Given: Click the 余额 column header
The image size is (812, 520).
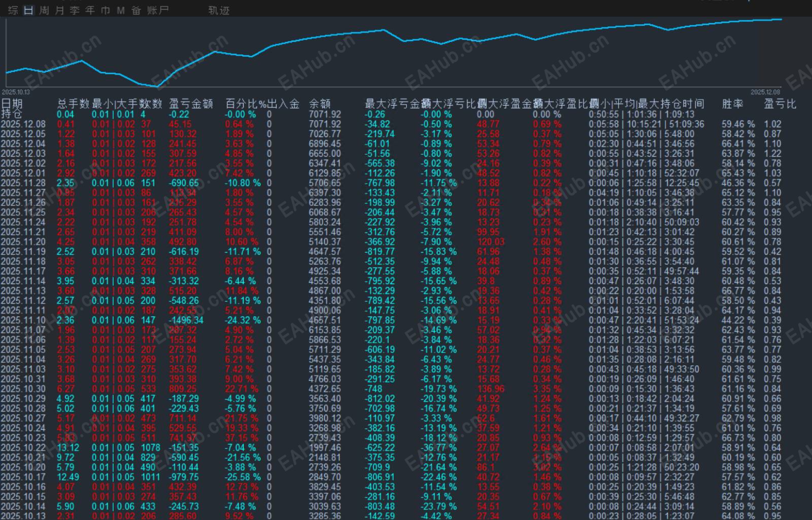Looking at the screenshot, I should click(x=320, y=104).
